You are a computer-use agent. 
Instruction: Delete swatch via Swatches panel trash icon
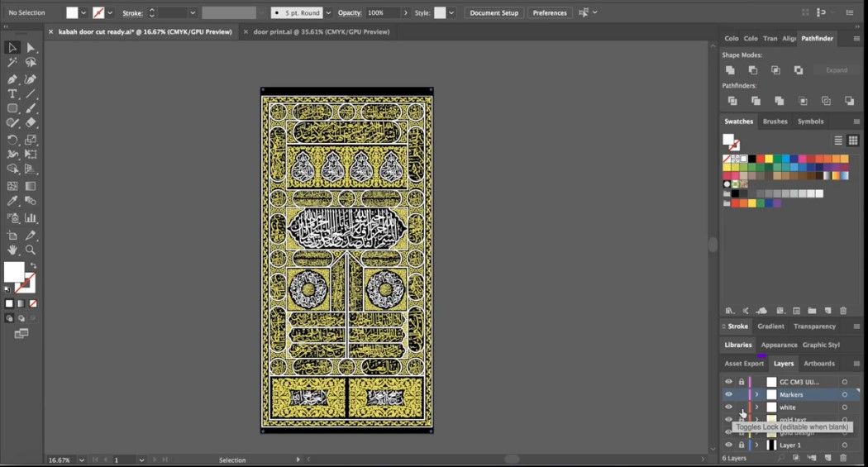pyautogui.click(x=843, y=311)
